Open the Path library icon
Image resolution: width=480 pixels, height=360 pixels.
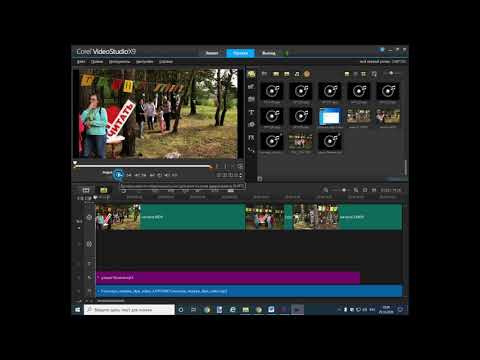252,150
